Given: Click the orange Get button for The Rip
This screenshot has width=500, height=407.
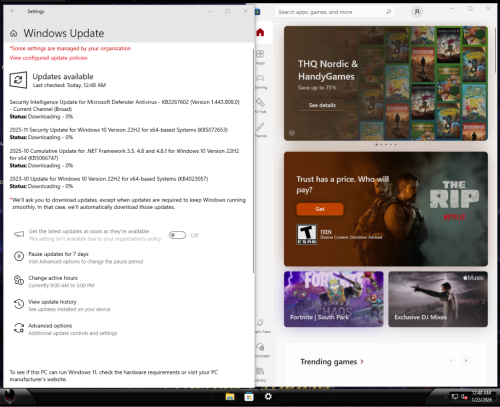Looking at the screenshot, I should click(x=320, y=209).
